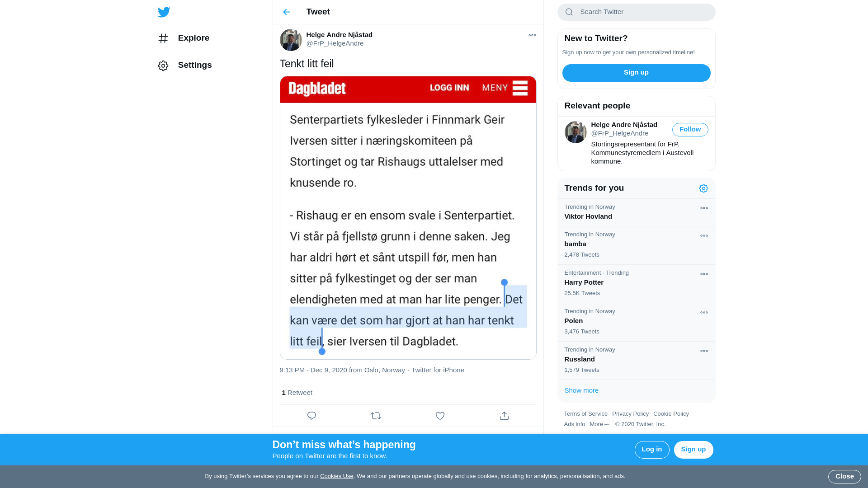Focus the Search Twitter field
The height and width of the screenshot is (488, 868).
(x=636, y=12)
